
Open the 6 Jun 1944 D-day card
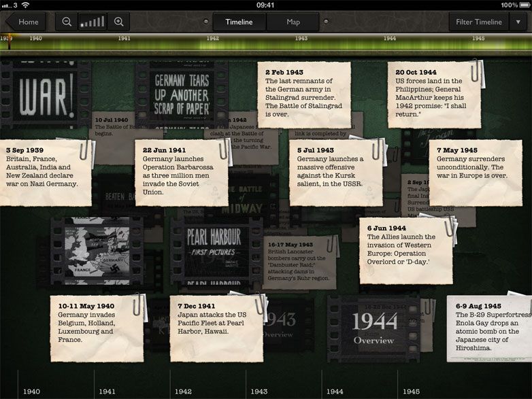(406, 251)
